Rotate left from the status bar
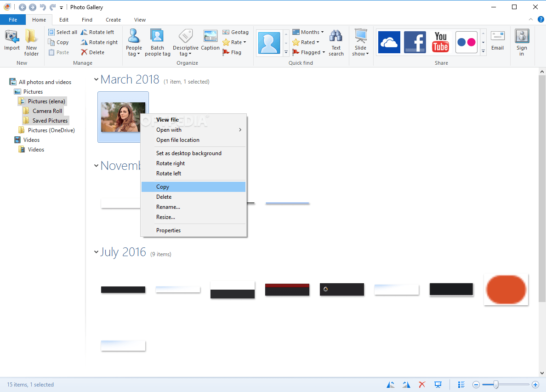 click(x=390, y=384)
